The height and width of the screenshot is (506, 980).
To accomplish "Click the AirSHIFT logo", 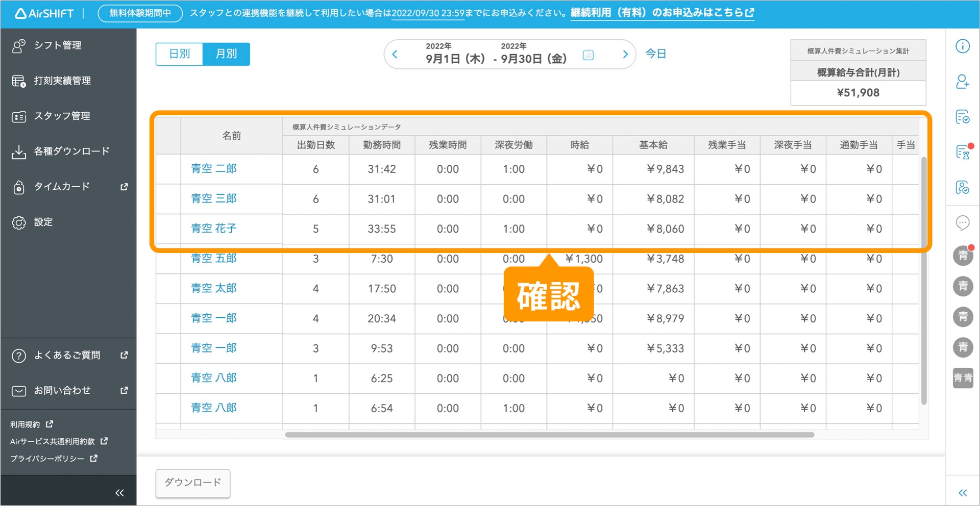I will [x=44, y=14].
